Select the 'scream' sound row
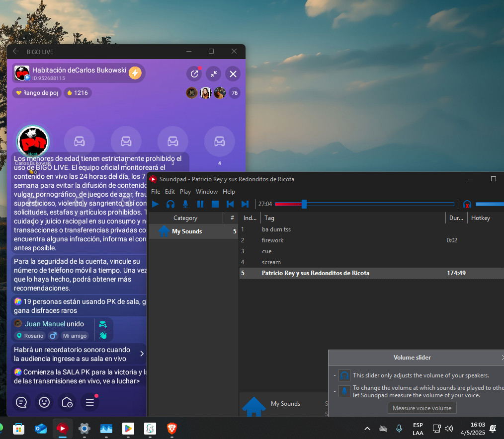Image resolution: width=504 pixels, height=439 pixels. click(x=372, y=262)
